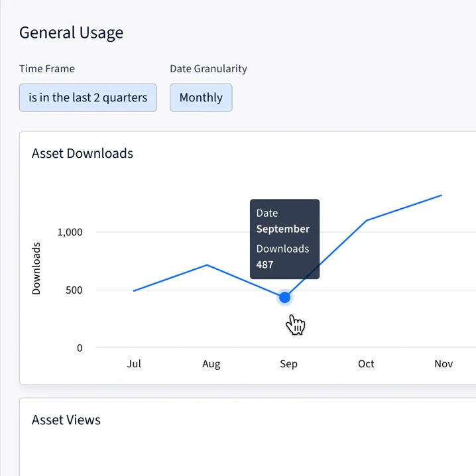Click the 'General Usage' heading

point(72,32)
